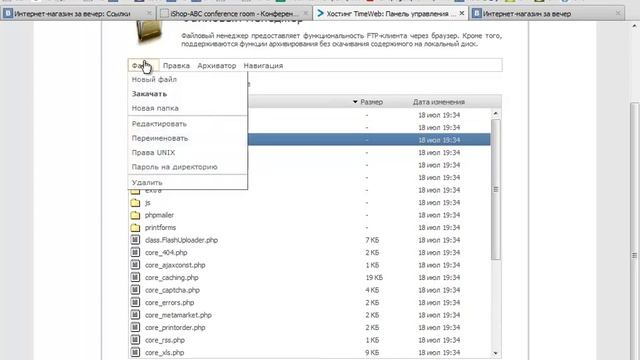
Task: Click core_404.php file icon
Action: pyautogui.click(x=135, y=253)
